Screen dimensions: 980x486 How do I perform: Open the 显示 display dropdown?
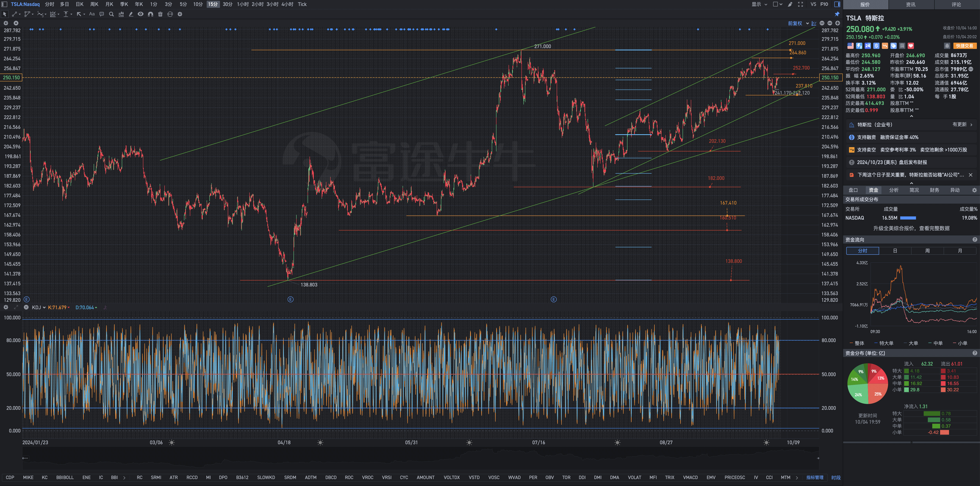tap(759, 4)
